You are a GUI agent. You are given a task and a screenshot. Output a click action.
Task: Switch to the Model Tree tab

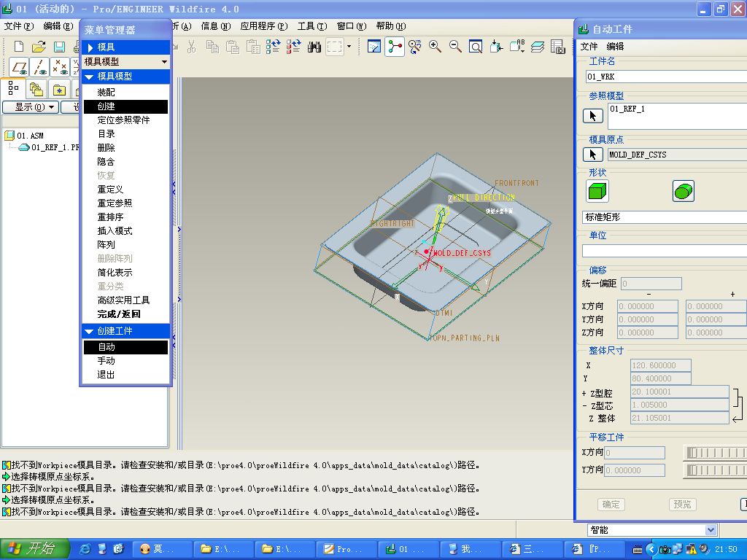tap(13, 88)
